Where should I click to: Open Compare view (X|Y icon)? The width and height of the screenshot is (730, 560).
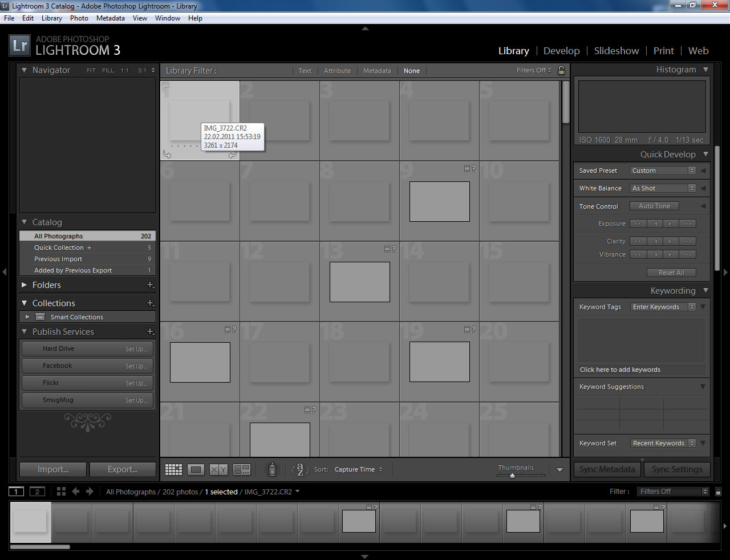pyautogui.click(x=218, y=469)
